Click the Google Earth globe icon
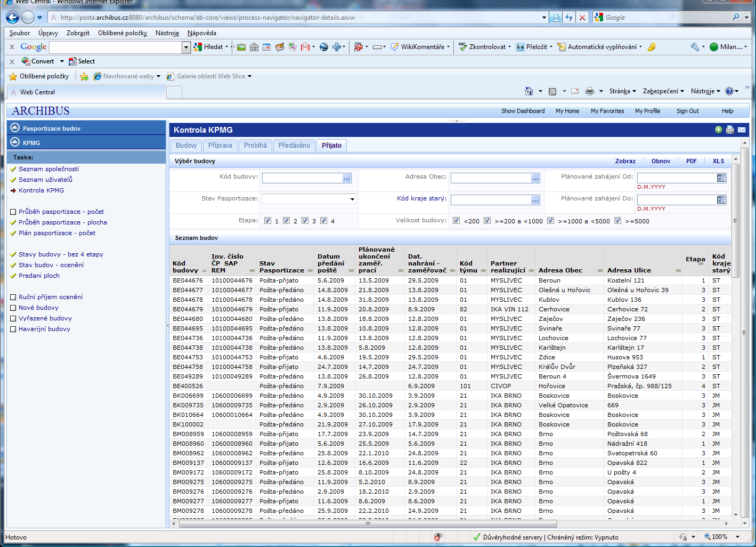Image resolution: width=756 pixels, height=547 pixels. [x=323, y=47]
